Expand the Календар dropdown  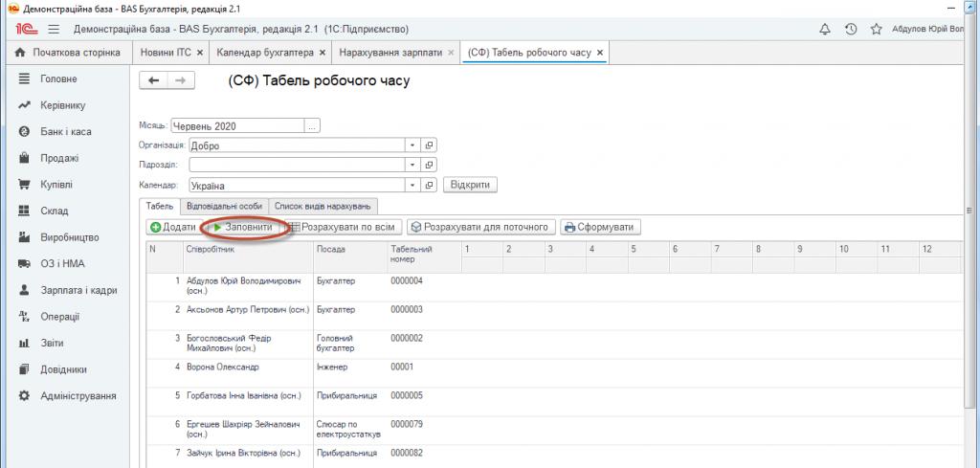pos(412,186)
